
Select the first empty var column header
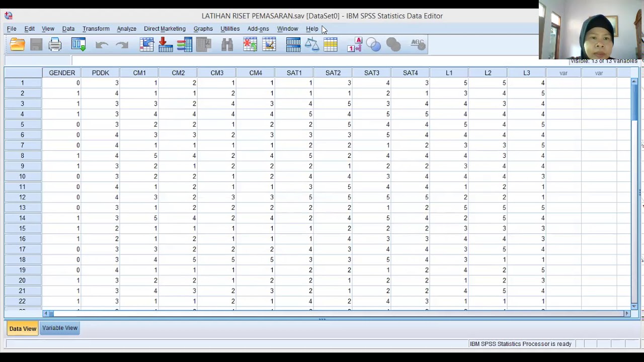pyautogui.click(x=563, y=73)
